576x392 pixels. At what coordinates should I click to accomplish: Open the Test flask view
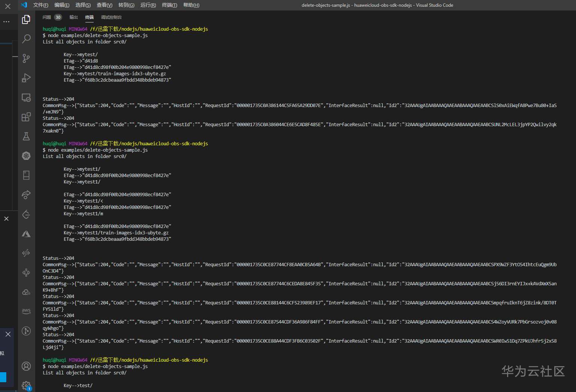coord(26,136)
